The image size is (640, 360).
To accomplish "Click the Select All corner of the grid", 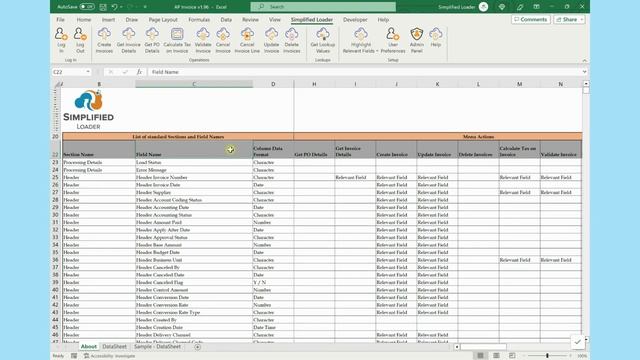I will coord(57,84).
